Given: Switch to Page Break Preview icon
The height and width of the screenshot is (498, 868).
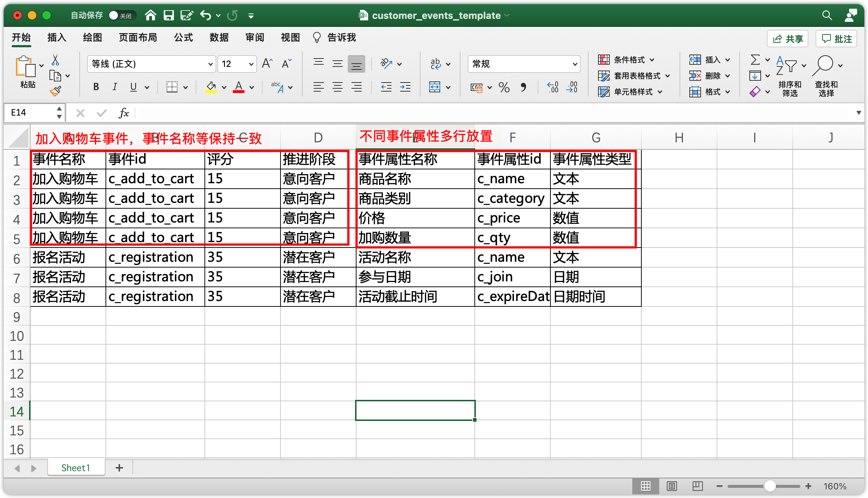Looking at the screenshot, I should [x=697, y=486].
